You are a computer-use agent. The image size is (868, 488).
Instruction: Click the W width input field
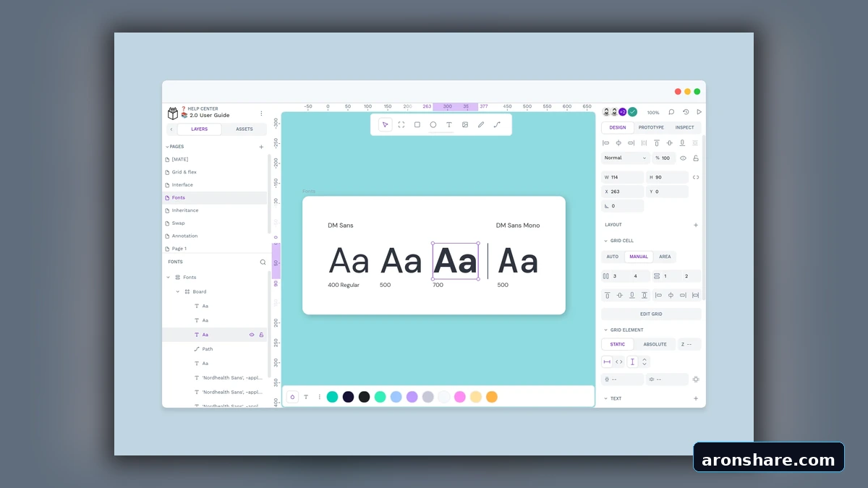[623, 177]
